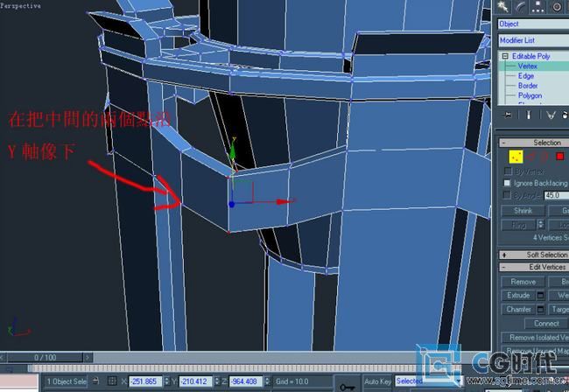Click time slider previous frame arrow
This screenshot has height=392, width=569.
tap(3, 358)
